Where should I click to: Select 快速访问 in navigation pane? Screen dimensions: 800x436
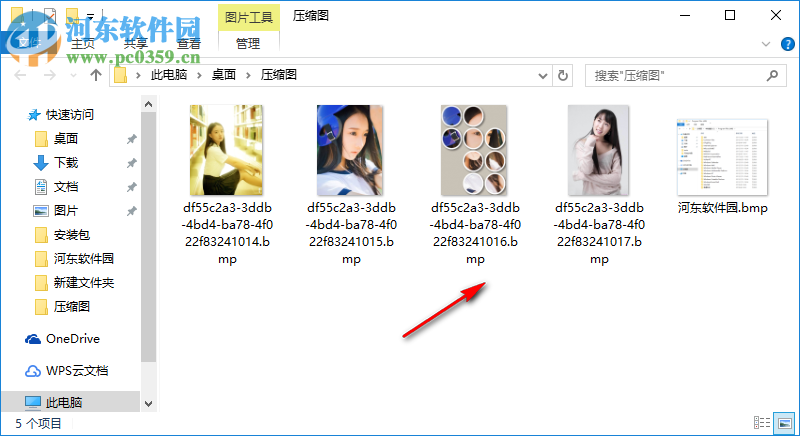(70, 115)
